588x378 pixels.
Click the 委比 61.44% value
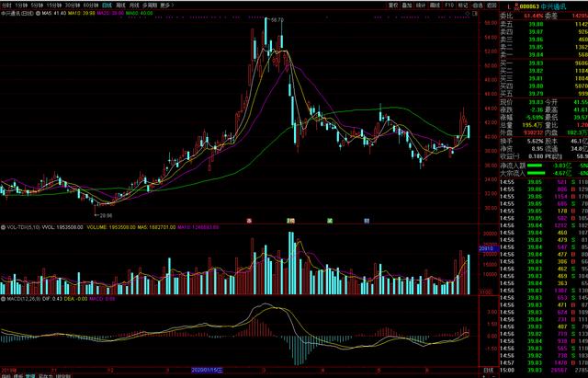click(534, 17)
